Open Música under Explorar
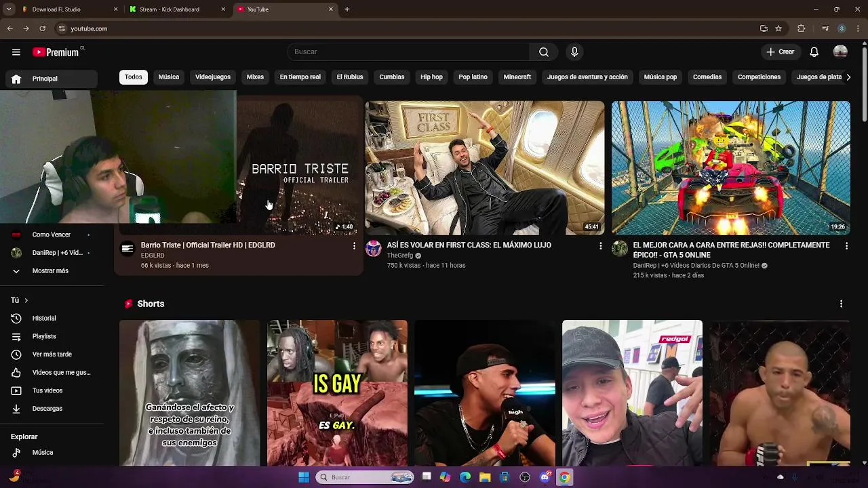 [x=52, y=452]
